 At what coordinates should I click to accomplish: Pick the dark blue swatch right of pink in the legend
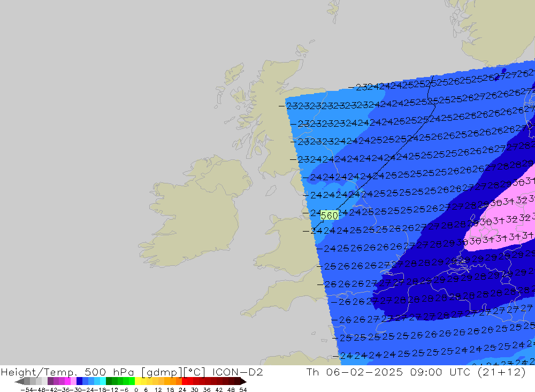click(x=79, y=381)
